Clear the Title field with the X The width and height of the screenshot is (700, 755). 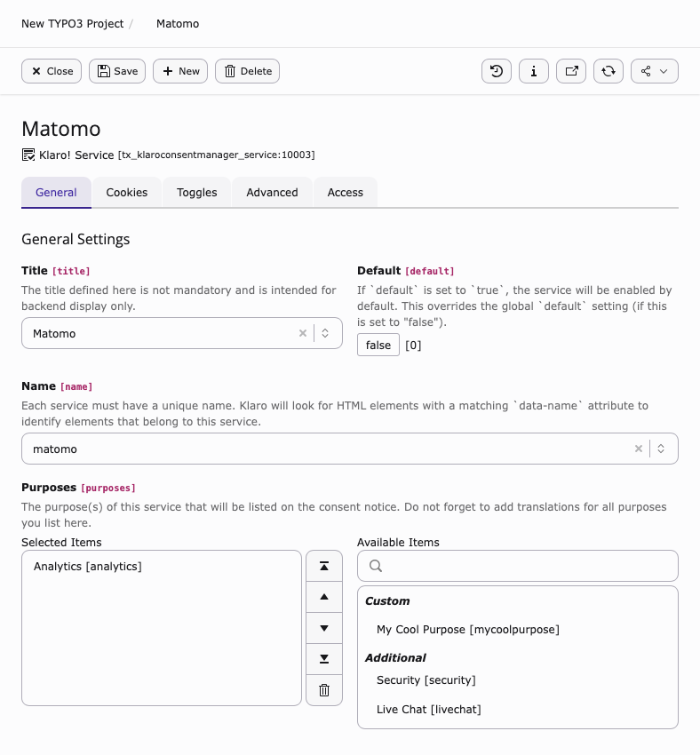tap(303, 333)
